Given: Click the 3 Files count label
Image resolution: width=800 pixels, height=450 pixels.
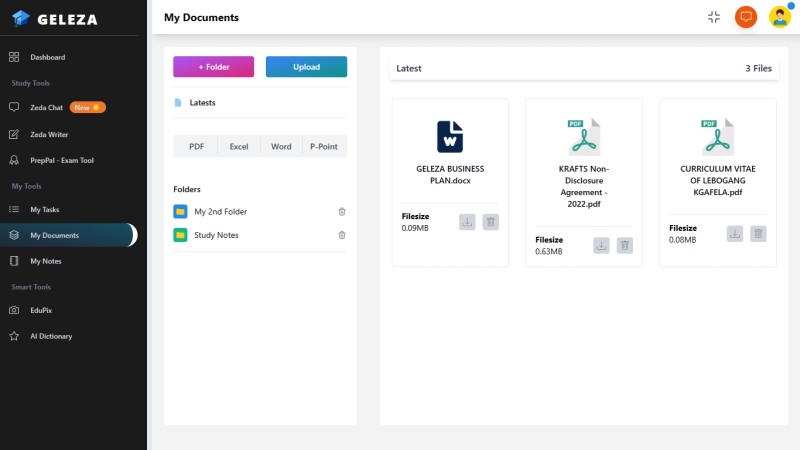Looking at the screenshot, I should pyautogui.click(x=758, y=68).
